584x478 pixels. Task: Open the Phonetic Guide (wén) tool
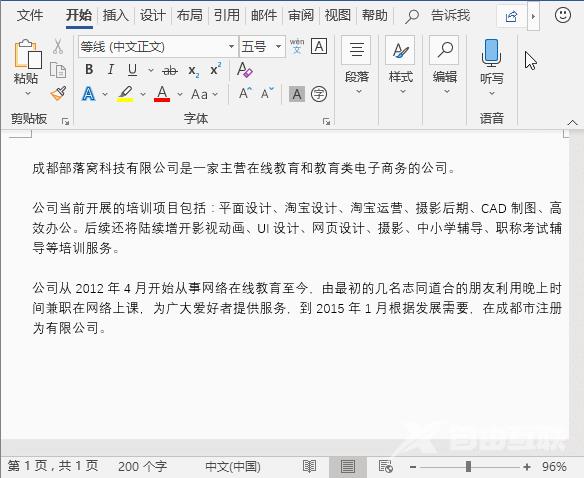(297, 46)
